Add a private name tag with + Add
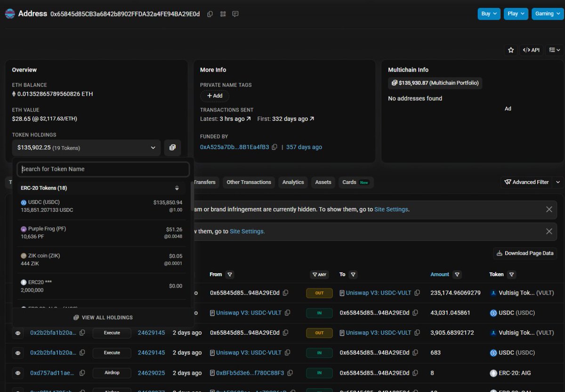The width and height of the screenshot is (565, 392). coord(215,96)
